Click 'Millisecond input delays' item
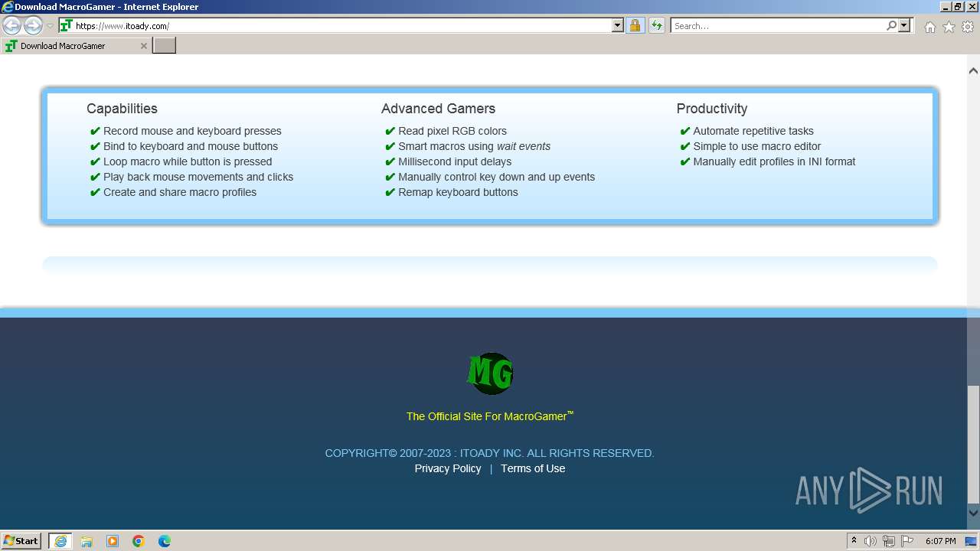This screenshot has width=980, height=551. (455, 161)
